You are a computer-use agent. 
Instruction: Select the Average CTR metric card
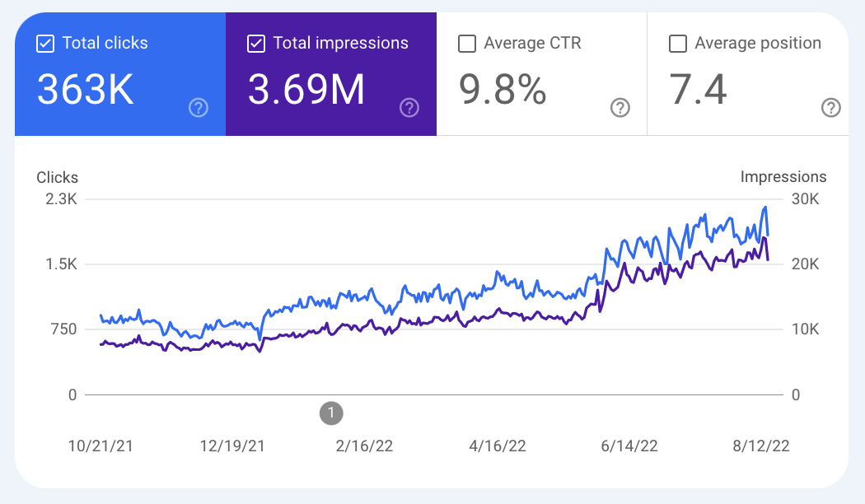coord(540,74)
